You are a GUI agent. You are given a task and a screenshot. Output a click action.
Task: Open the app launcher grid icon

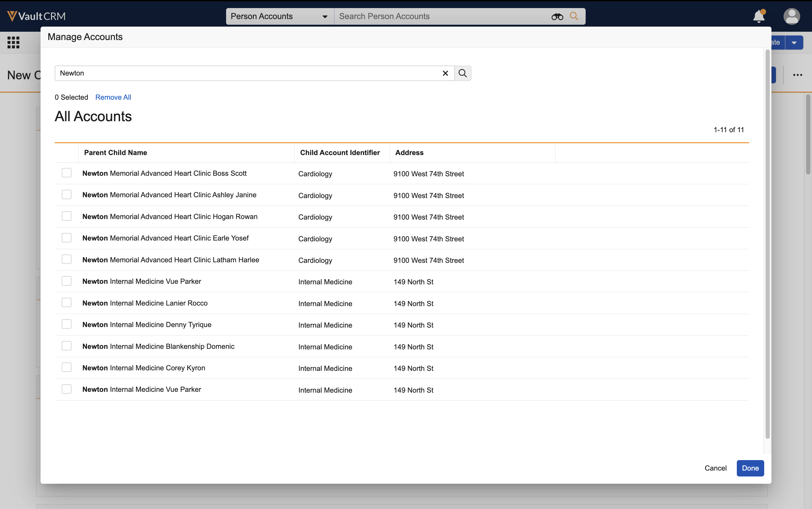pyautogui.click(x=13, y=42)
